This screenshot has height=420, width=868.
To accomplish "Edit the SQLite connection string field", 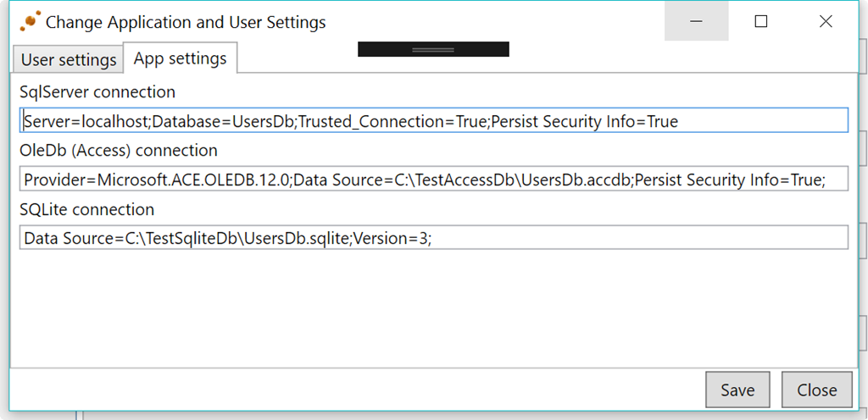I will pyautogui.click(x=432, y=238).
